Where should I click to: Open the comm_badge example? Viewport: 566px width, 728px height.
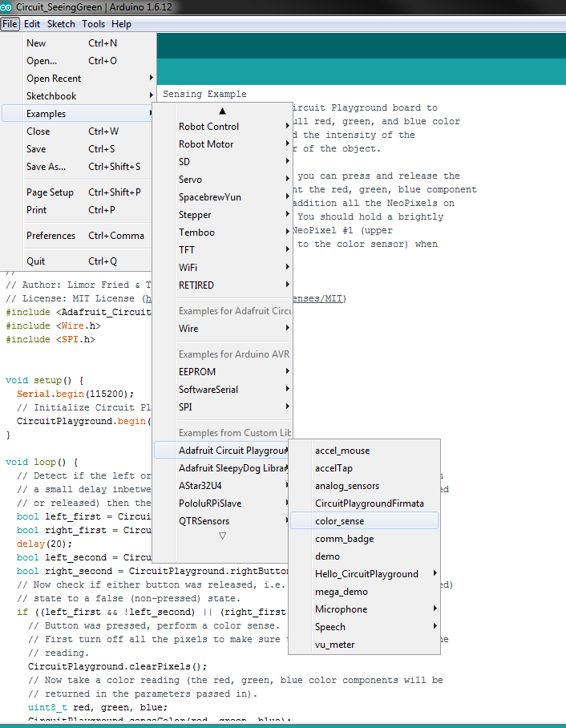(364, 539)
